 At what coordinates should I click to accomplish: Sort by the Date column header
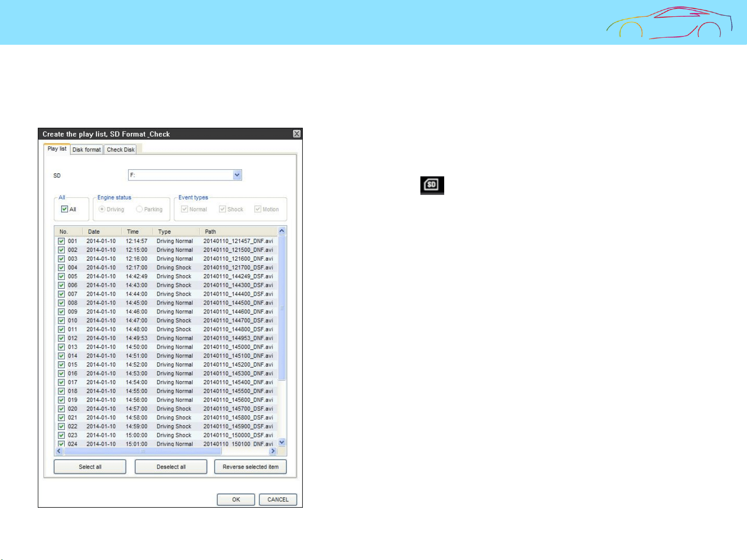pos(103,231)
